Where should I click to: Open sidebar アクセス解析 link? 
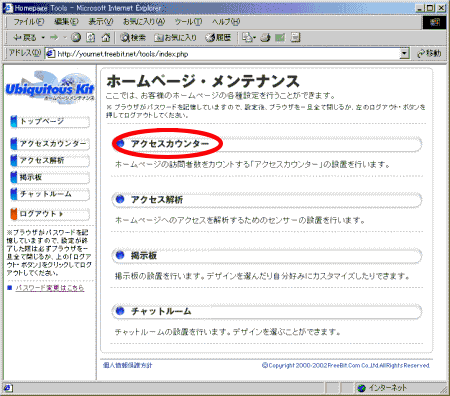pos(50,160)
